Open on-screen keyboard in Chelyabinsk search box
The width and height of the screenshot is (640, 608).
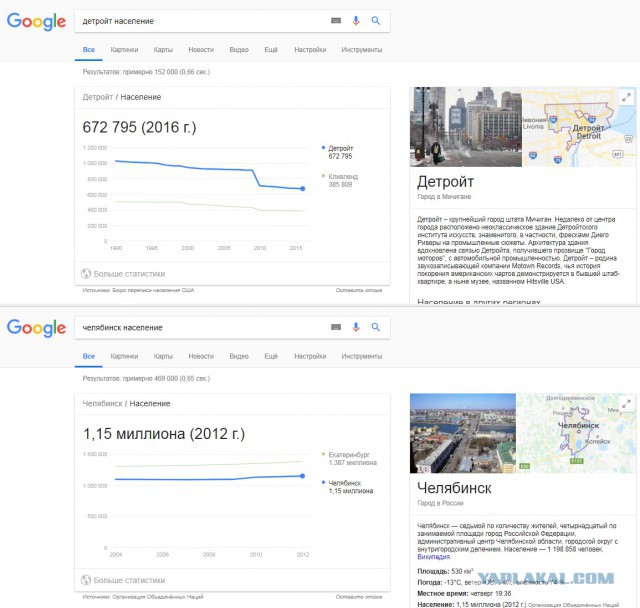point(336,327)
